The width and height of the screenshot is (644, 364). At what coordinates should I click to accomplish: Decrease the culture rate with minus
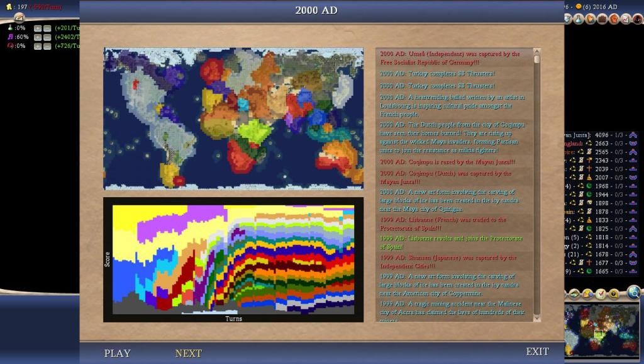pos(47,37)
